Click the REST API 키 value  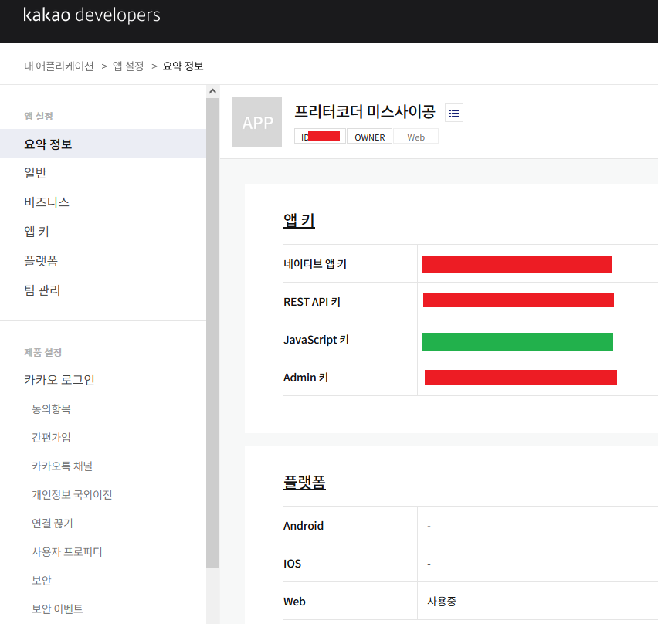[518, 300]
